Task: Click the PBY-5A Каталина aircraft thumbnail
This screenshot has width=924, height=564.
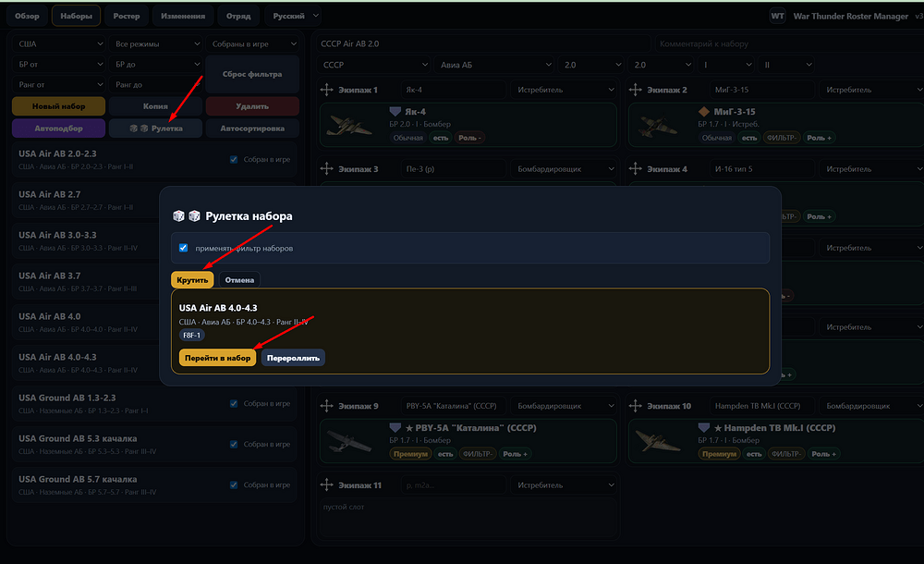Action: (x=349, y=442)
